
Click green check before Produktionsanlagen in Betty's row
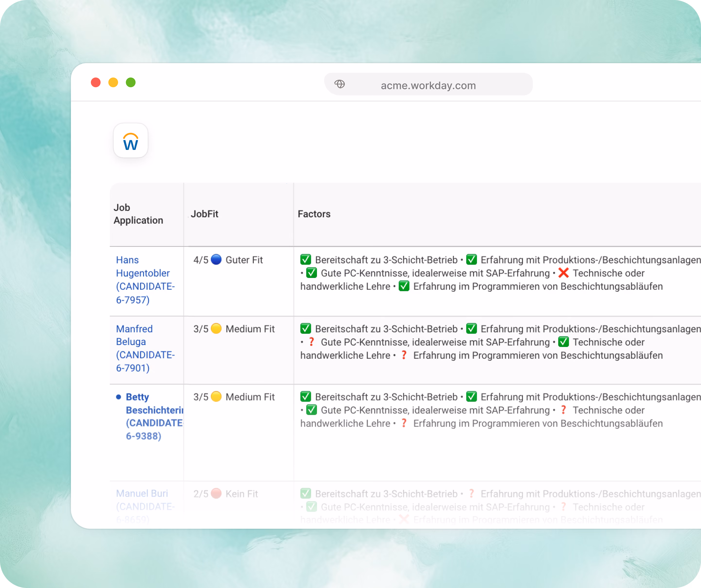[471, 397]
